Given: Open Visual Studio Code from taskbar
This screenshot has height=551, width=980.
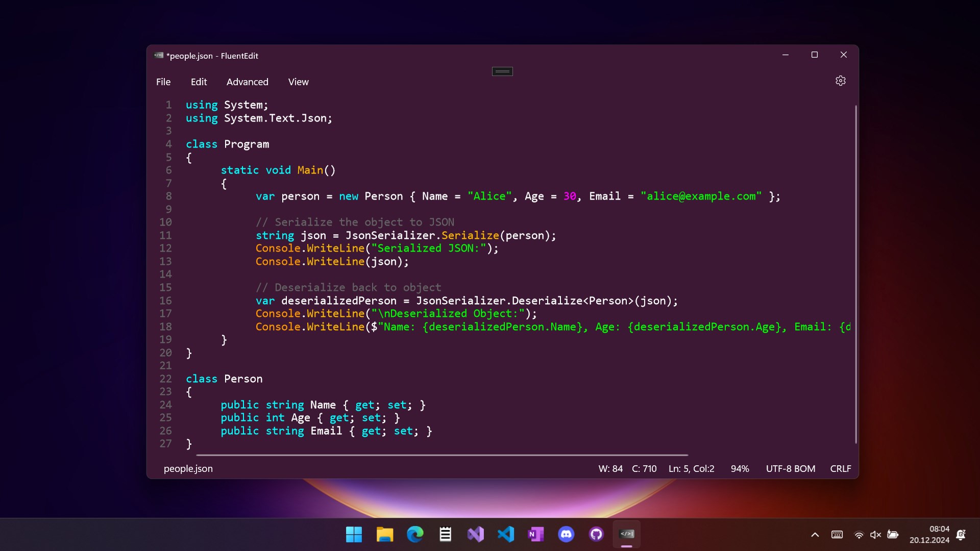Looking at the screenshot, I should [x=505, y=534].
